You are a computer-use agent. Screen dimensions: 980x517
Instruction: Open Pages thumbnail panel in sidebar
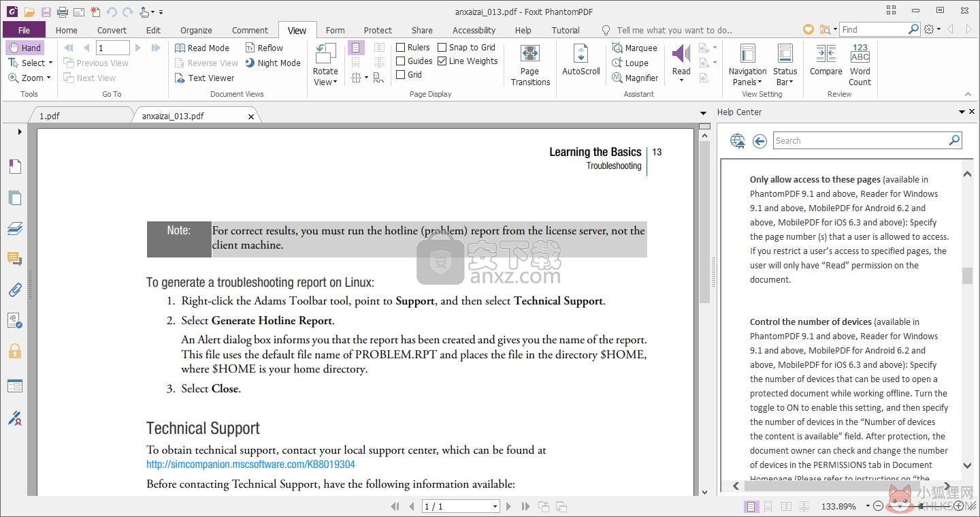14,198
